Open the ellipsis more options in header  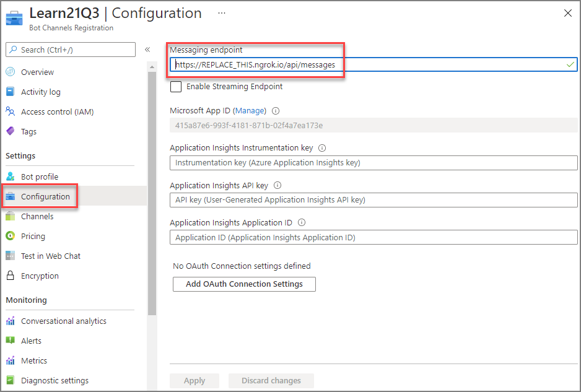(x=222, y=13)
